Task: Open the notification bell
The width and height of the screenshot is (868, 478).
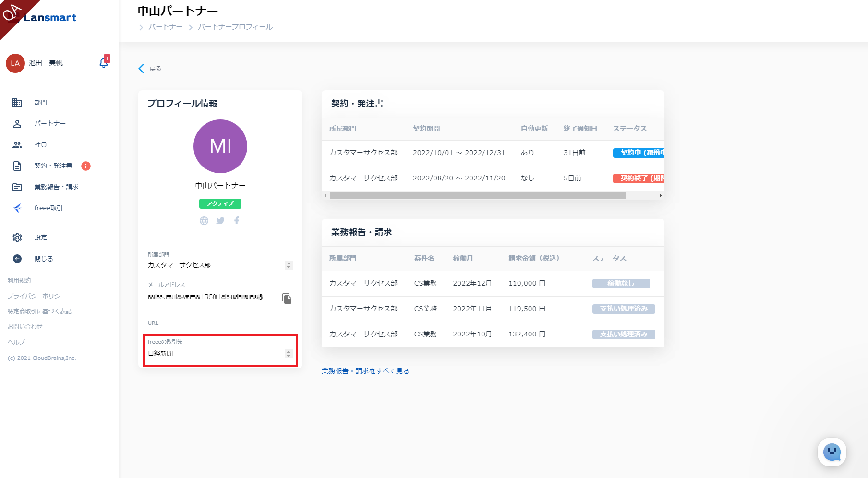Action: 104,63
